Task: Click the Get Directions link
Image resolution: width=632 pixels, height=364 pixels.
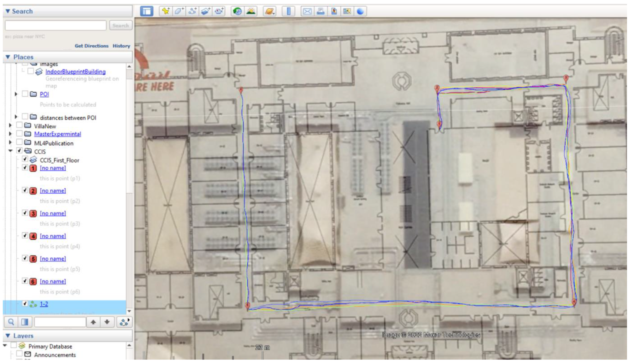Action: tap(91, 46)
